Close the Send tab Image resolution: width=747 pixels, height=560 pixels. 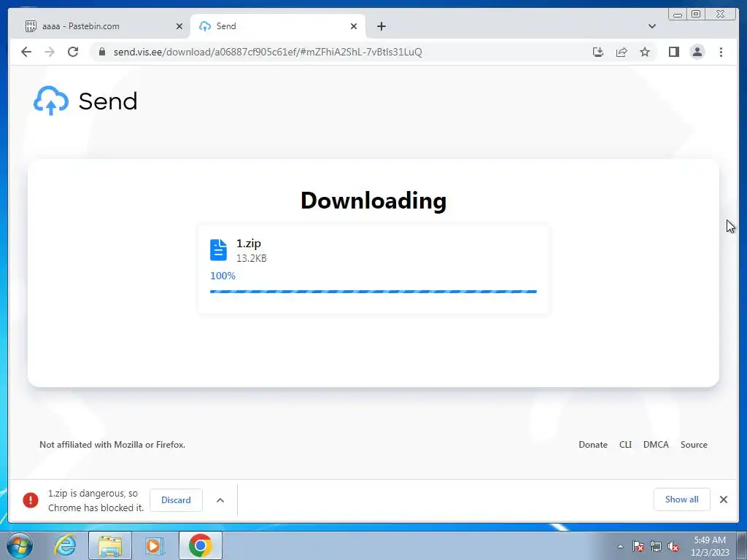[354, 26]
